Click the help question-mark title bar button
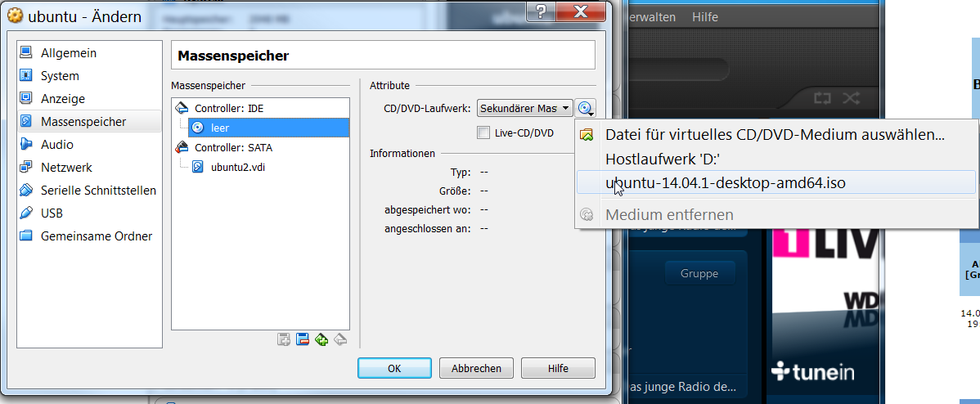This screenshot has height=404, width=980. (541, 11)
